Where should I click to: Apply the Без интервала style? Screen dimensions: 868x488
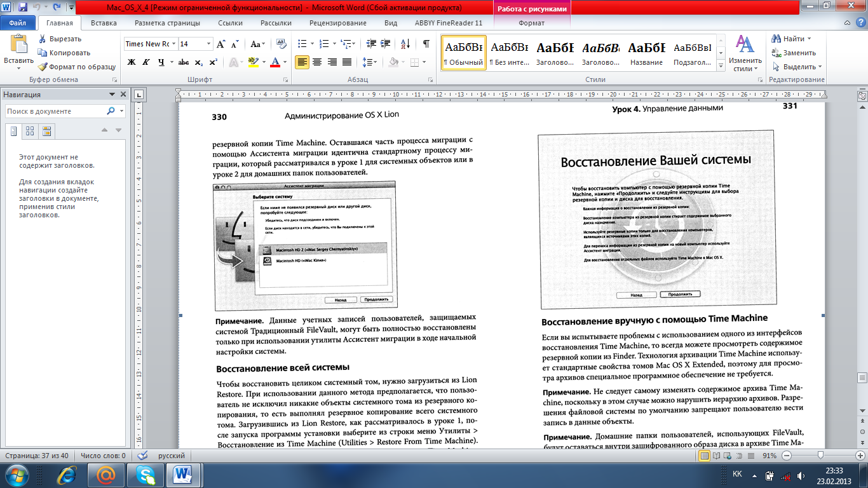509,53
